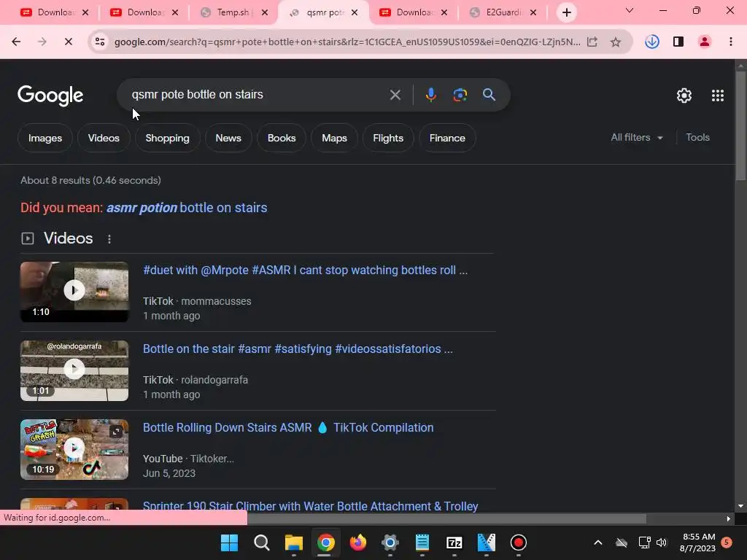The image size is (747, 560).
Task: Open the clock and date panel
Action: click(x=697, y=542)
